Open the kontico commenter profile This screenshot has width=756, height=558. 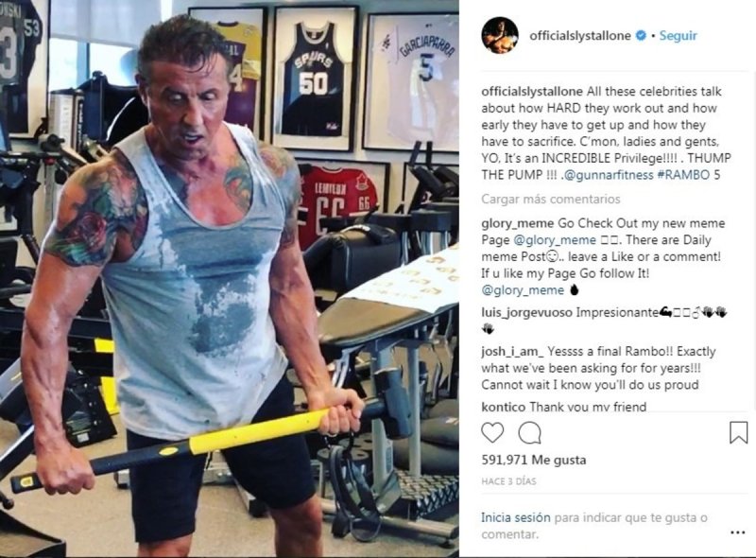(504, 407)
